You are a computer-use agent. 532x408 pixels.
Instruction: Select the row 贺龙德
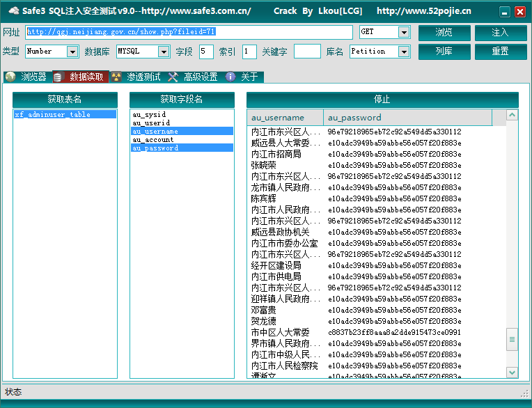click(376, 321)
